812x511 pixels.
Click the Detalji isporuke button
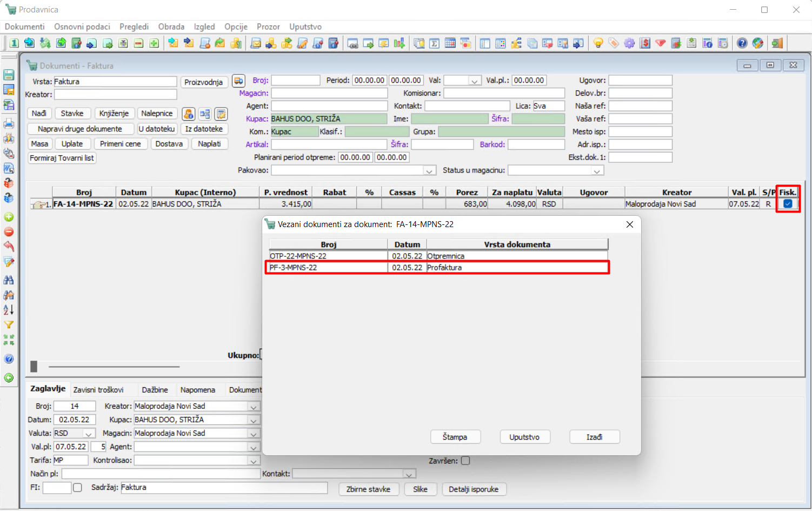[474, 489]
